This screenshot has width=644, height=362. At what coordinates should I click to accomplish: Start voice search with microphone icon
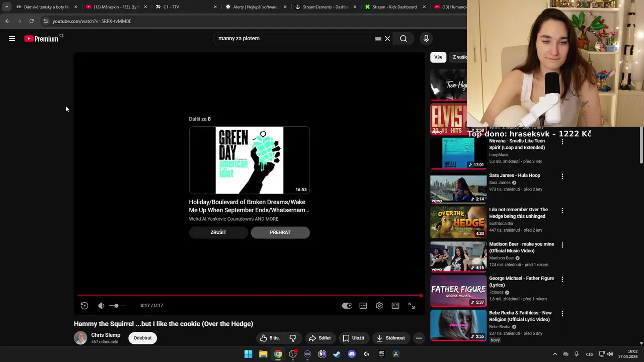coord(426,39)
